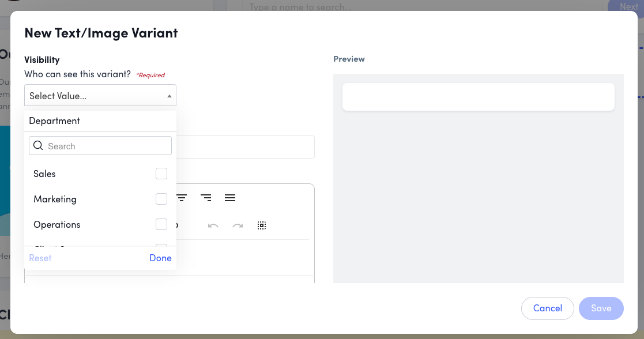Click the redo arrow icon

click(x=237, y=225)
